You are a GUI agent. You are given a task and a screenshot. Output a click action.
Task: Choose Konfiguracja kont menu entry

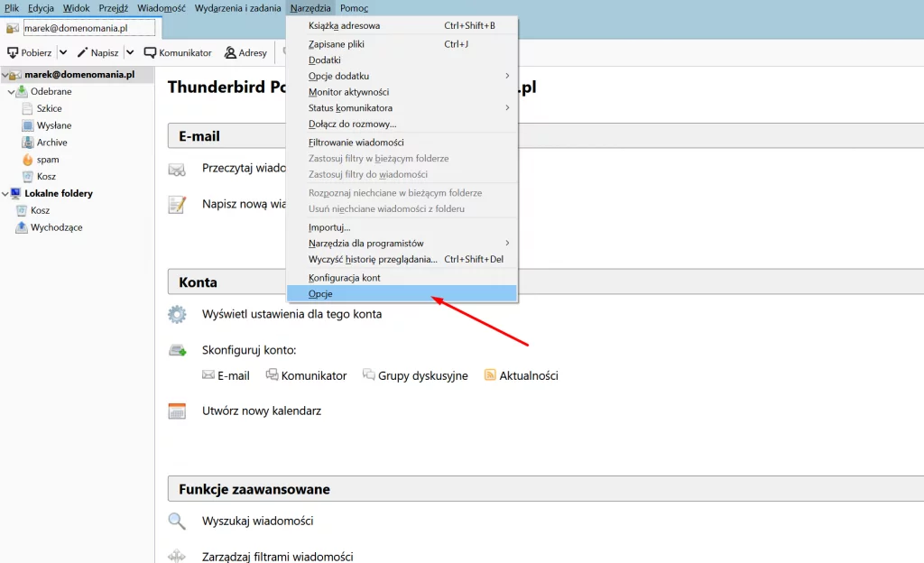(x=402, y=278)
